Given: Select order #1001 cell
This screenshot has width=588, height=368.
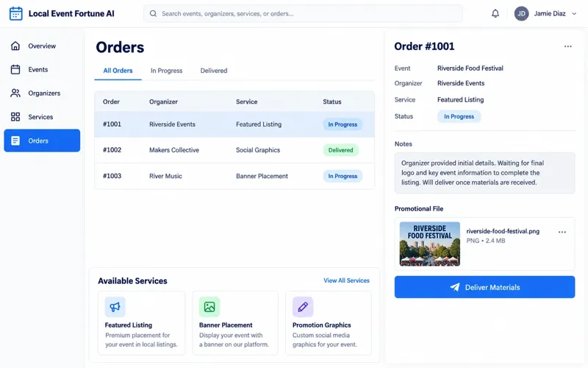Looking at the screenshot, I should click(x=112, y=124).
